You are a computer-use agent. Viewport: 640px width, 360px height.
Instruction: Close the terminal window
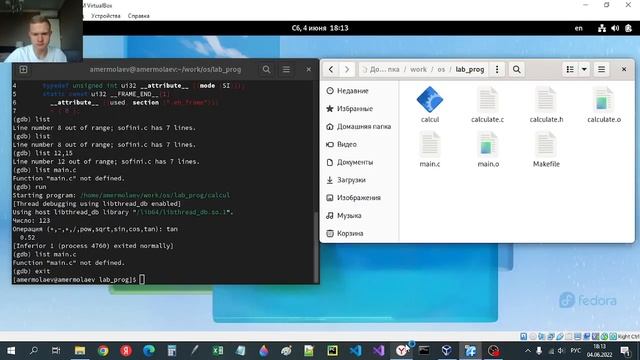tap(309, 69)
